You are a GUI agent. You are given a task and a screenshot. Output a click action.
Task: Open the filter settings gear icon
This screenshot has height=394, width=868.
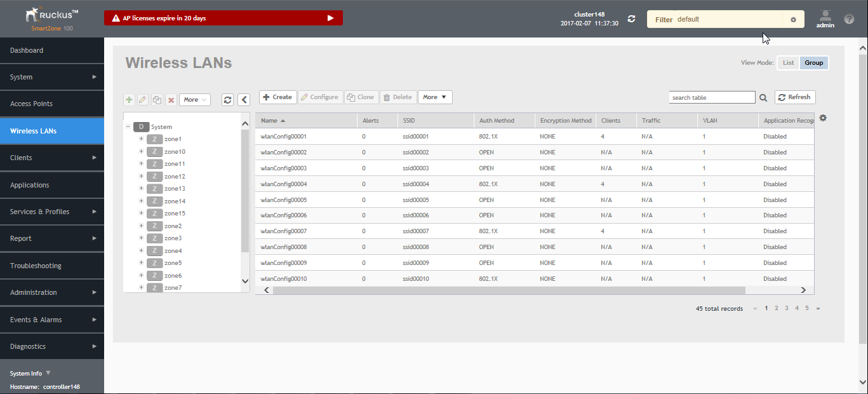click(x=793, y=20)
